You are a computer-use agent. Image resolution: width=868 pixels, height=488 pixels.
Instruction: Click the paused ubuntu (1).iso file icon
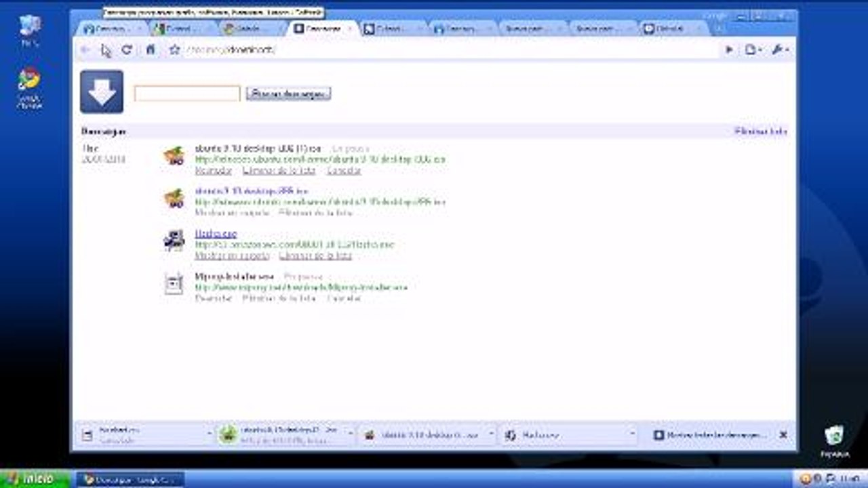(x=174, y=156)
